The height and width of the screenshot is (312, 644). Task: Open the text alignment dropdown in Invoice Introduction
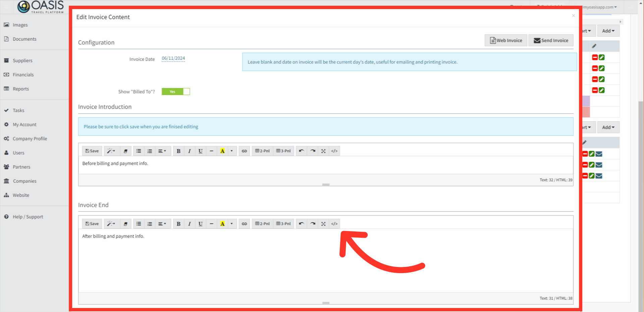(x=163, y=151)
